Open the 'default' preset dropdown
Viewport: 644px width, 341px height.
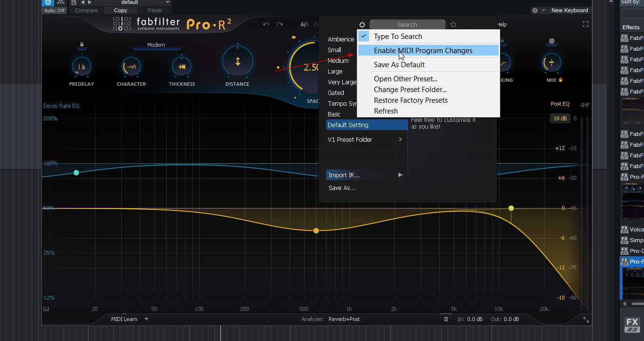click(133, 2)
